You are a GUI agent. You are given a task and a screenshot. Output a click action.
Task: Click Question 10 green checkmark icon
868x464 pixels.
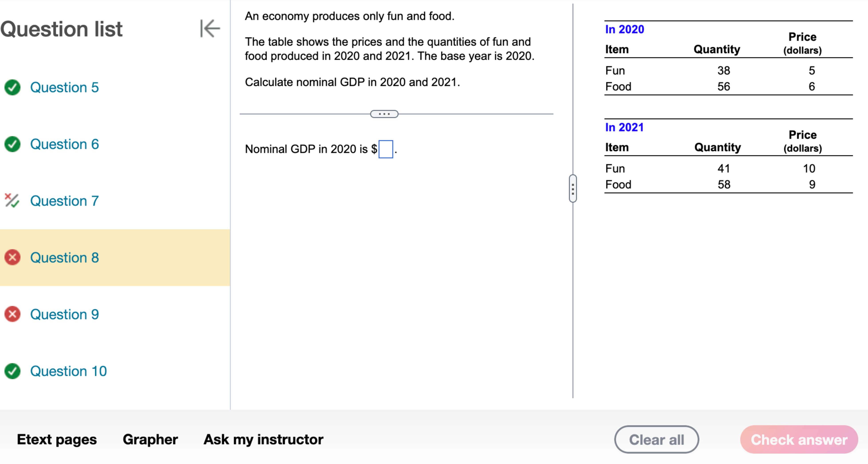12,371
